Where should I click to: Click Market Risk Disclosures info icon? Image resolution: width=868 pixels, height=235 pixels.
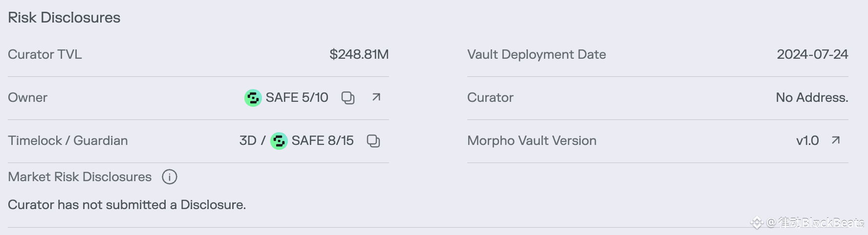[170, 177]
